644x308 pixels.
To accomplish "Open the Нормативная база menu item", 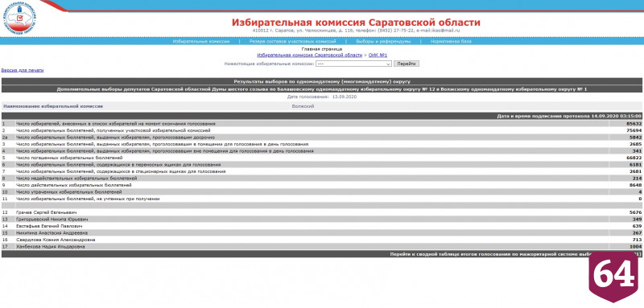I will (x=451, y=42).
